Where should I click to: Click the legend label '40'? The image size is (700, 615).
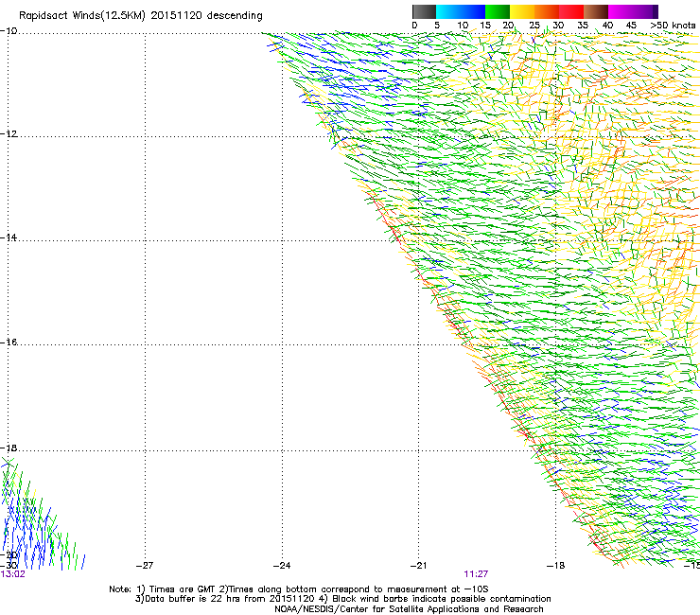(607, 26)
